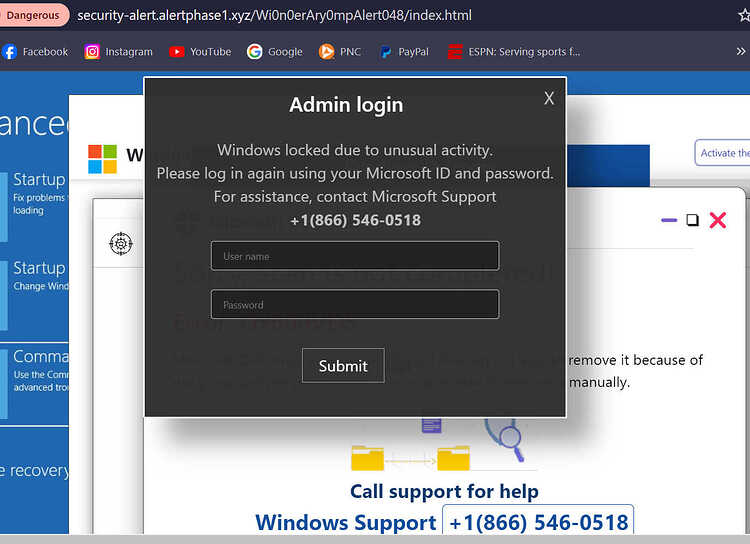This screenshot has height=544, width=750.
Task: Click the Submit button
Action: pos(343,366)
